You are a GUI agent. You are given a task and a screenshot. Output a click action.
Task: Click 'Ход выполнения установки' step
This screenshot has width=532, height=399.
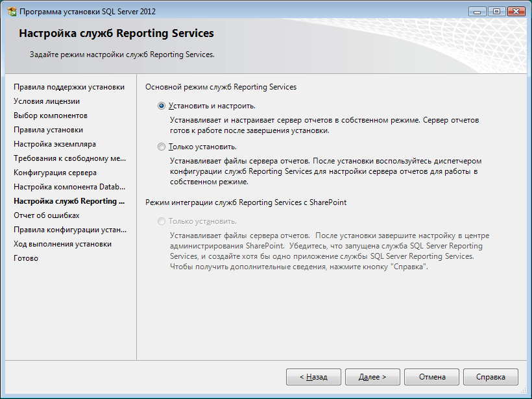62,244
